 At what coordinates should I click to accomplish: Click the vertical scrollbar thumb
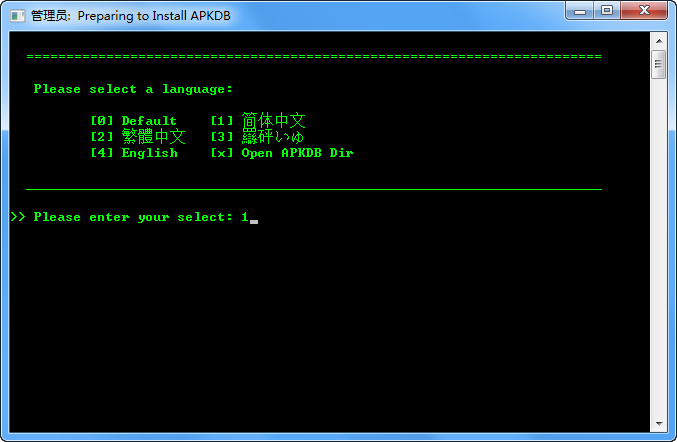coord(659,64)
